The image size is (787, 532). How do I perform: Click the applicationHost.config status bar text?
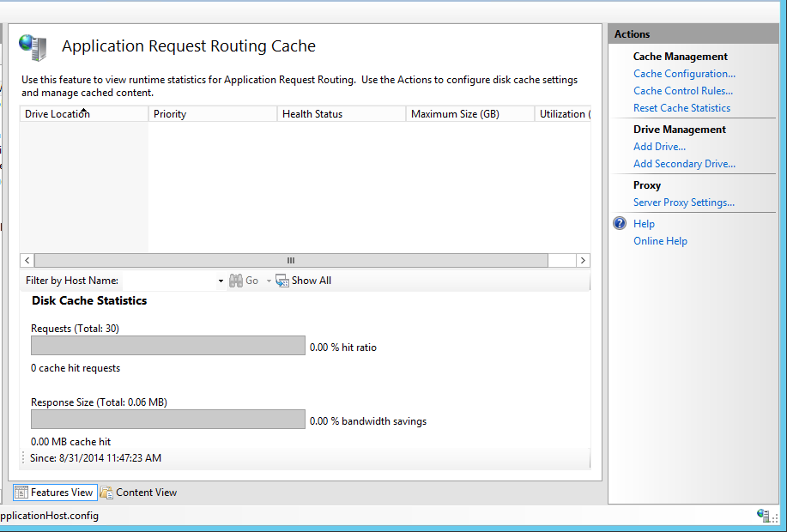tap(49, 516)
